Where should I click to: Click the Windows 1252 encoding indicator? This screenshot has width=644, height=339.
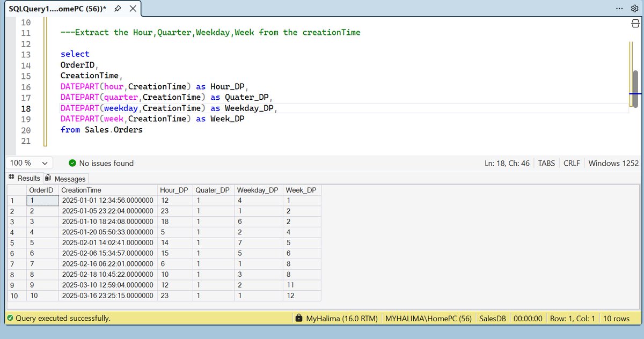613,163
